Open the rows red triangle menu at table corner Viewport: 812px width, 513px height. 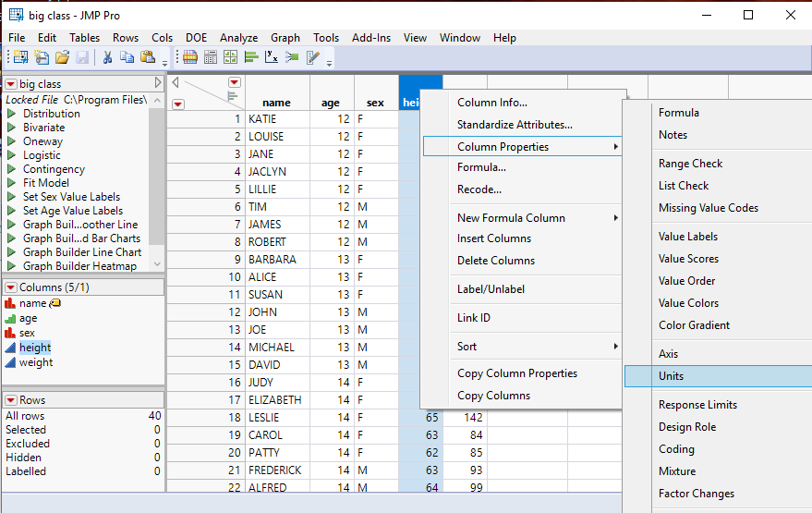tap(178, 104)
